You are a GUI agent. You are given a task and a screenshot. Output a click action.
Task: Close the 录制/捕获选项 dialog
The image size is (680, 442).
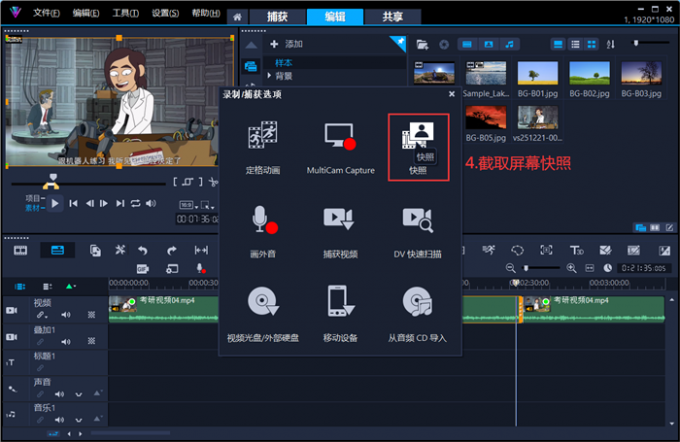pos(452,94)
